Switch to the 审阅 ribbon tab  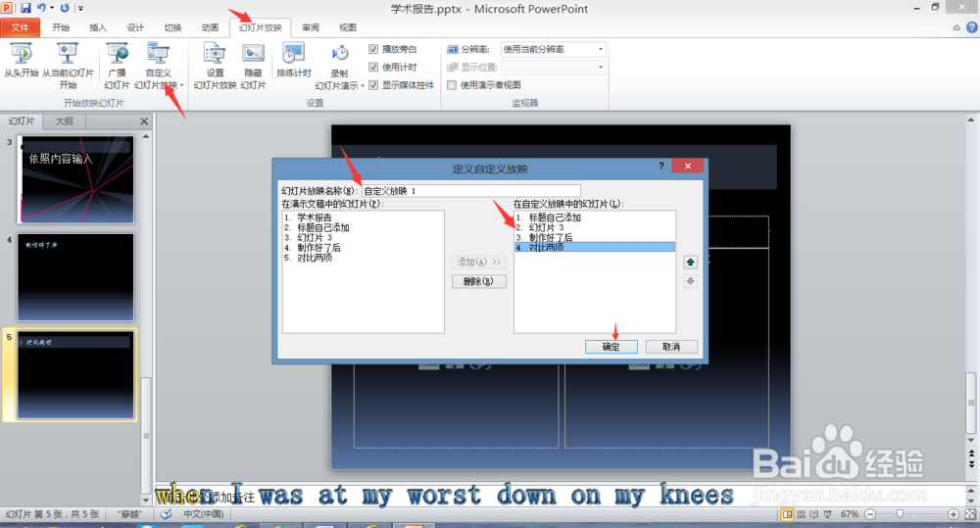pyautogui.click(x=311, y=27)
